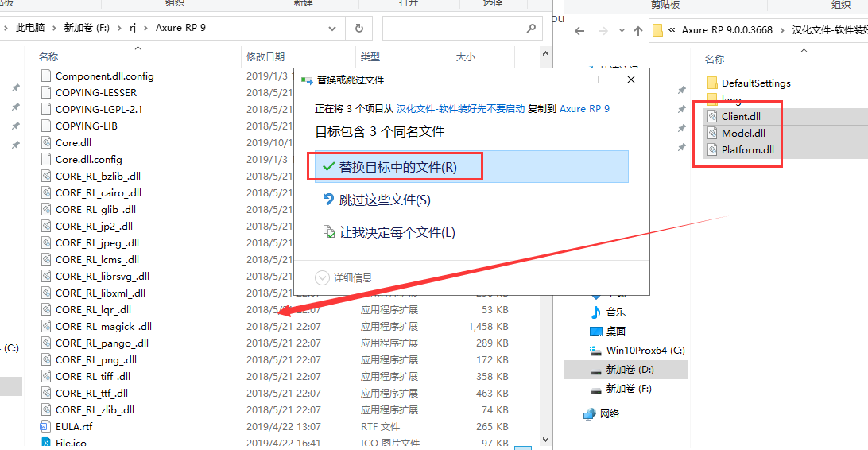Select rj breadcrumb in left address bar

coord(133,28)
